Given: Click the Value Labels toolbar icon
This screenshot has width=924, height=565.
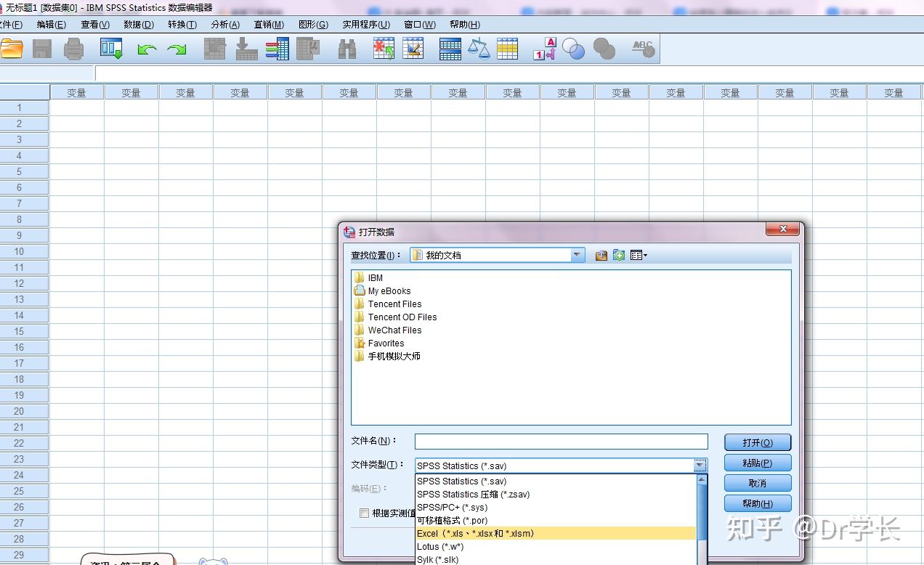Looking at the screenshot, I should point(544,49).
